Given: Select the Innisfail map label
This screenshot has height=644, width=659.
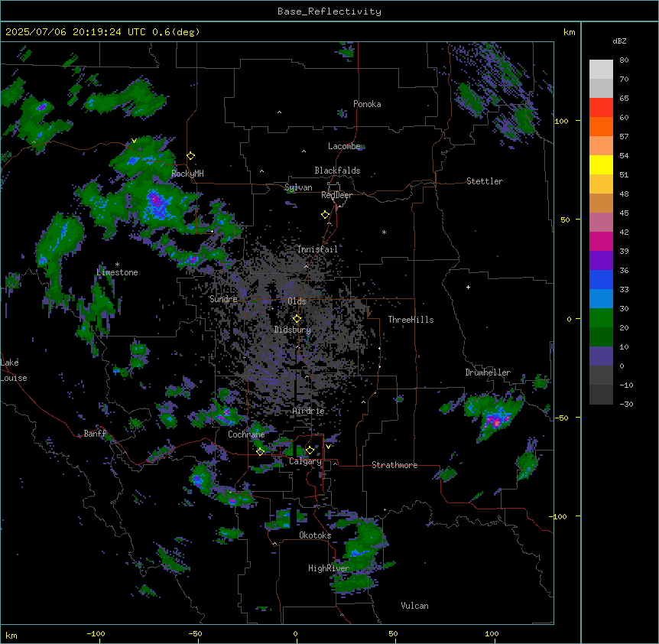Looking at the screenshot, I should [x=317, y=249].
